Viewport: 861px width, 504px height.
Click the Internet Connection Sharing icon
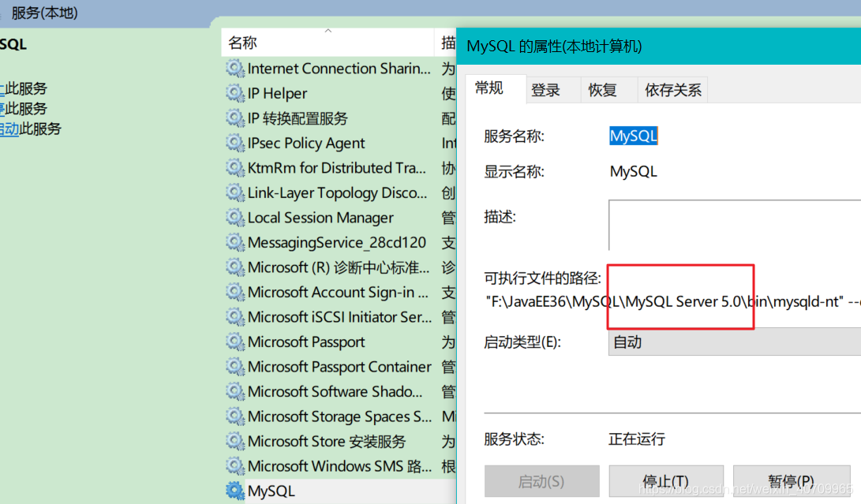(234, 69)
